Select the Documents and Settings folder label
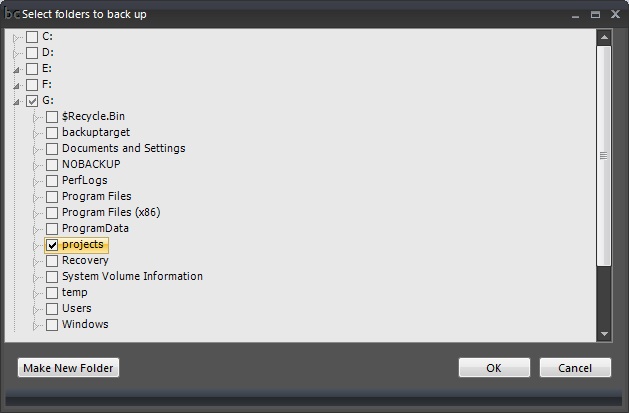Screen dimensions: 629x413 (124, 148)
